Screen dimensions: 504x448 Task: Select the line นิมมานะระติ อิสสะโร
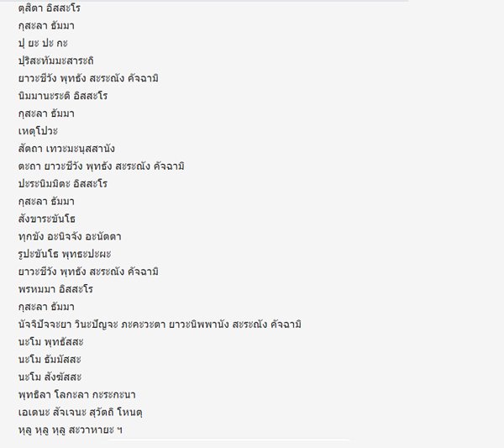(63, 96)
